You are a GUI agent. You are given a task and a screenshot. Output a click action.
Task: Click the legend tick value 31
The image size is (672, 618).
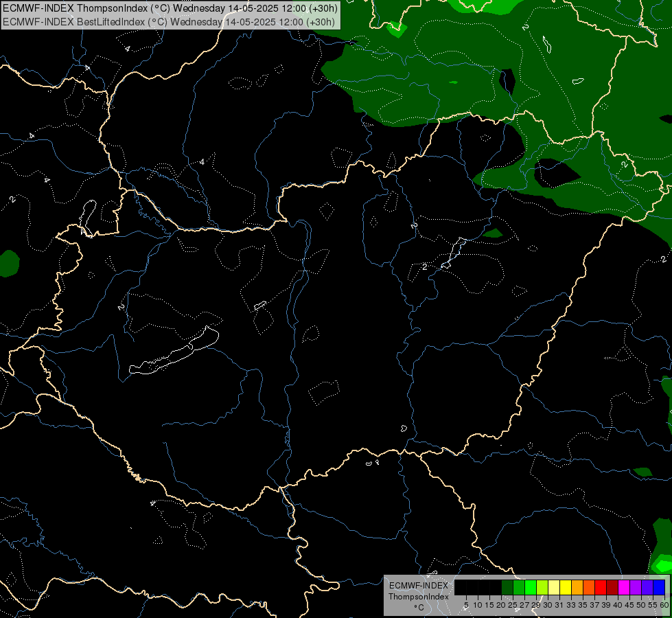coord(559,605)
